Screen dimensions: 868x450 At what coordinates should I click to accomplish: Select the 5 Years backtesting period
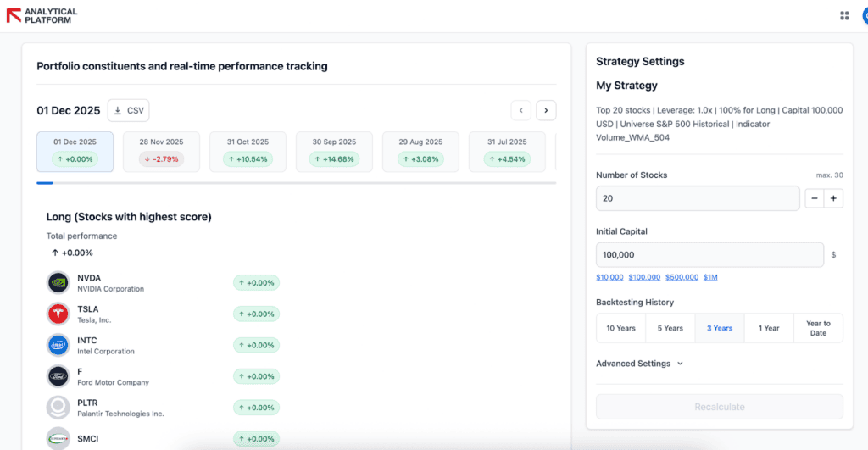coord(670,328)
